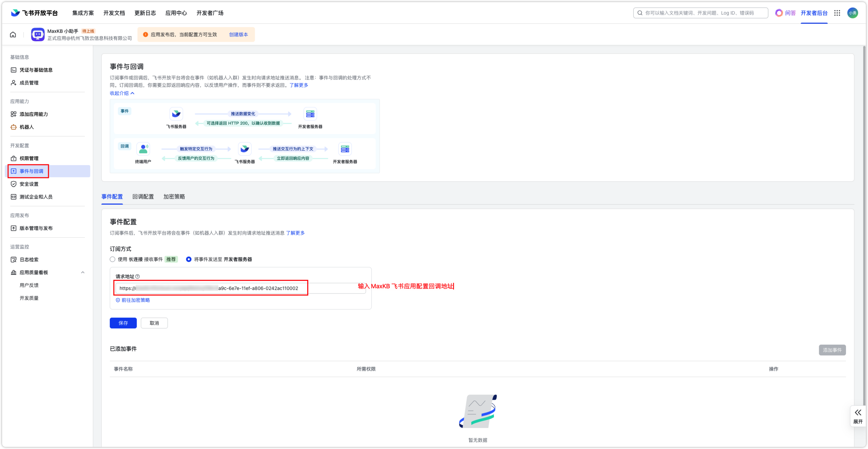Switch to the 加密策略 tab
The width and height of the screenshot is (868, 449).
tap(174, 196)
